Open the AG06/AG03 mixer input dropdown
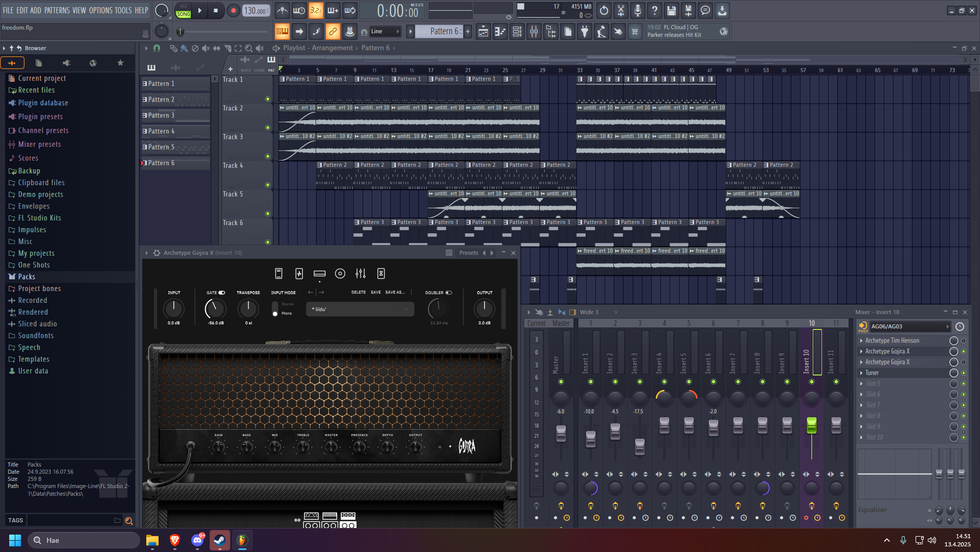980x552 pixels. click(909, 326)
